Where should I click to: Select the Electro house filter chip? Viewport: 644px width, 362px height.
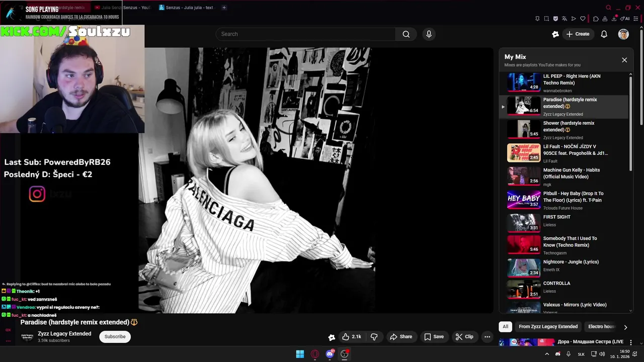601,327
